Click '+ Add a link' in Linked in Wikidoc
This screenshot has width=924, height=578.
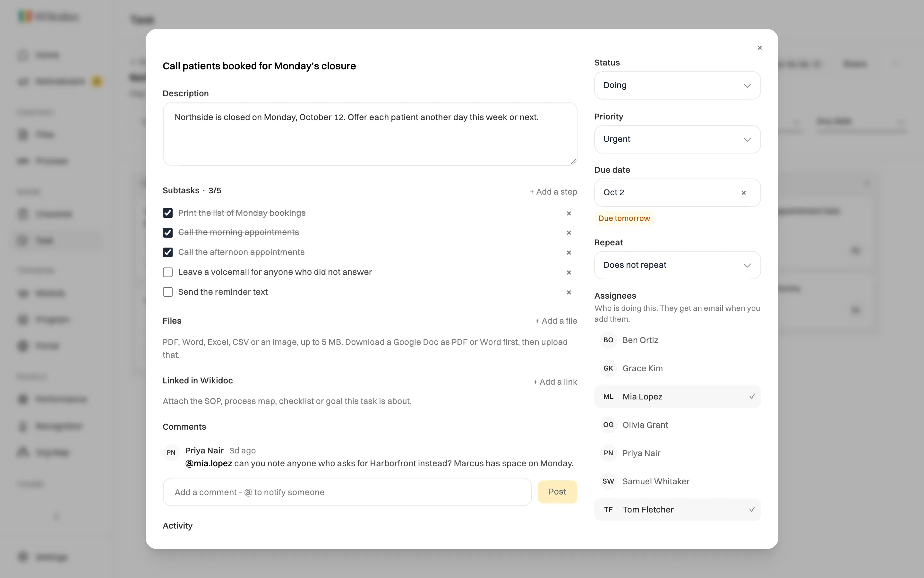coord(555,382)
